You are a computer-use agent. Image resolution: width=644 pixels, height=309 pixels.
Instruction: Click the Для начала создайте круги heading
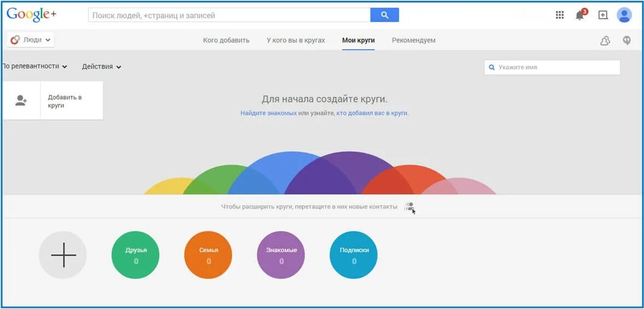click(324, 100)
